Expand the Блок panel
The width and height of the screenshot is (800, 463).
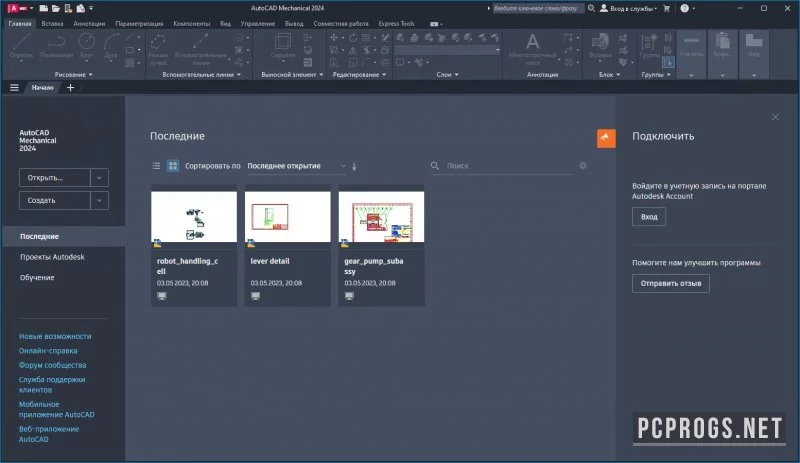609,75
